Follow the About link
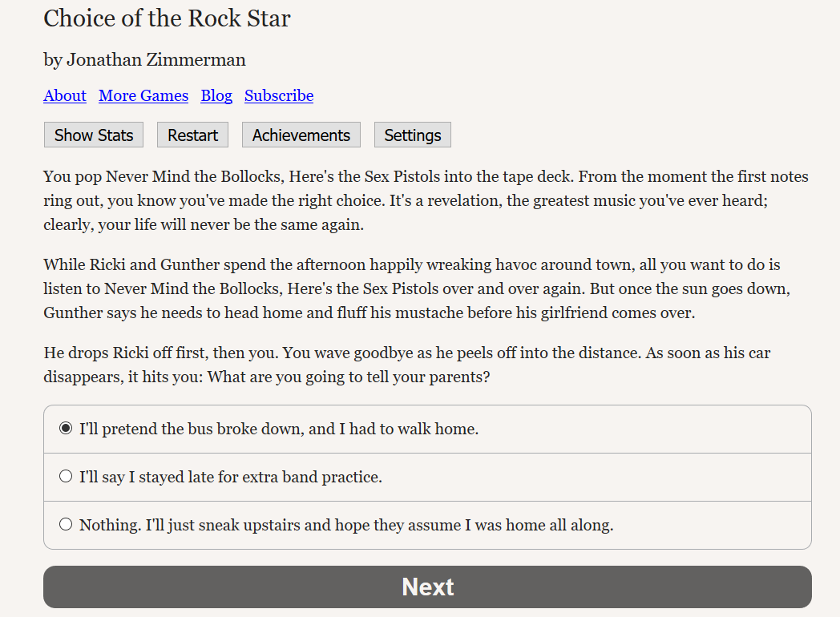 click(65, 96)
